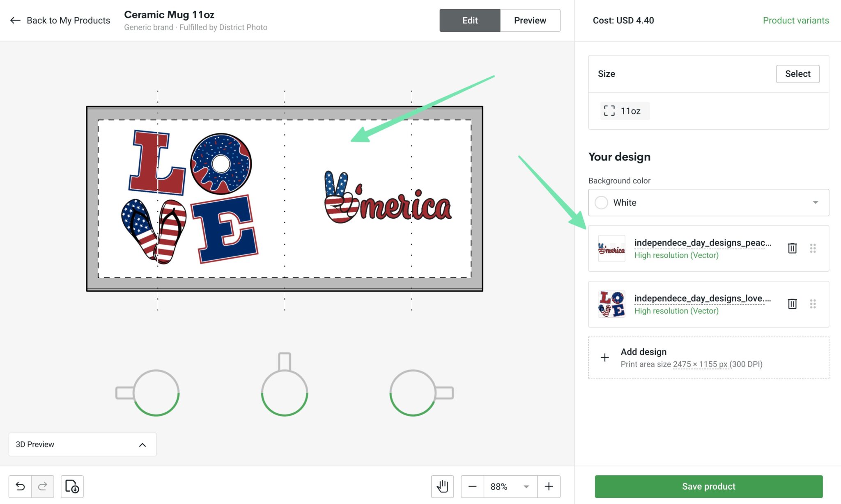The image size is (841, 504).
Task: Delete the peace 'merica design
Action: point(792,248)
